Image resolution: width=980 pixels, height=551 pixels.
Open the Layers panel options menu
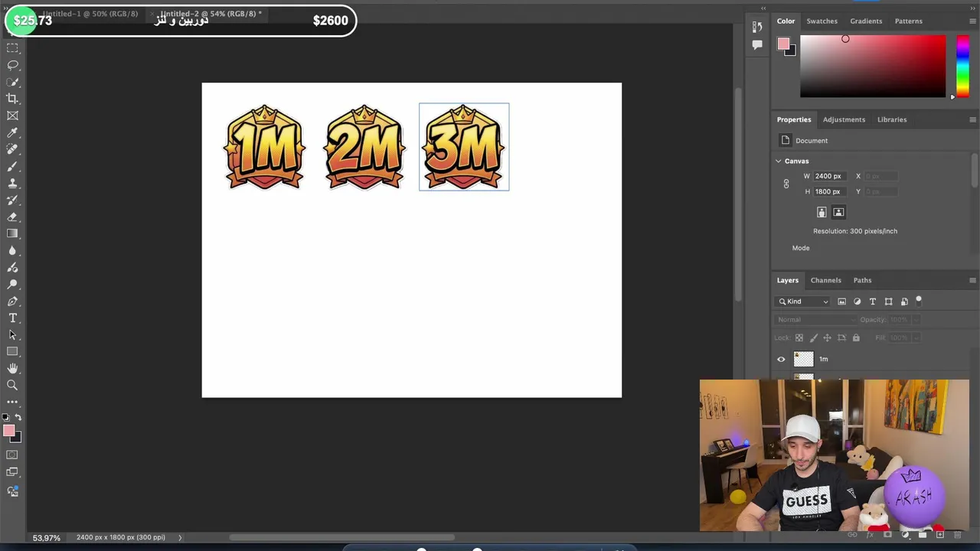coord(972,280)
